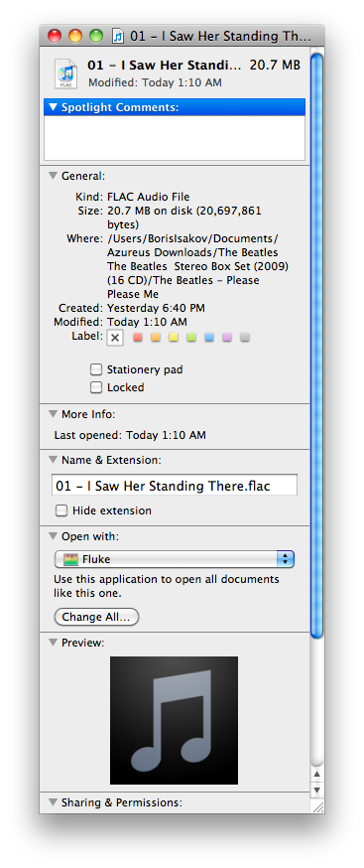364x868 pixels.
Task: Apply the purple label color
Action: [227, 337]
